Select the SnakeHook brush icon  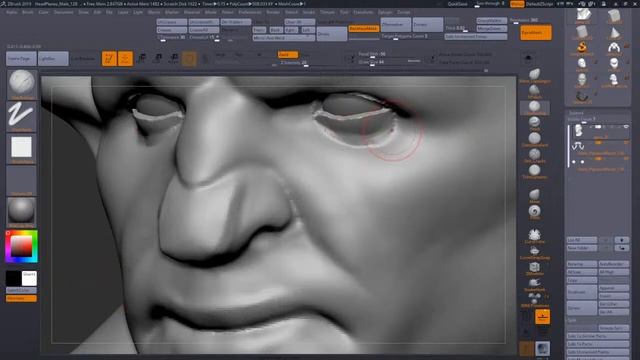coord(534,284)
